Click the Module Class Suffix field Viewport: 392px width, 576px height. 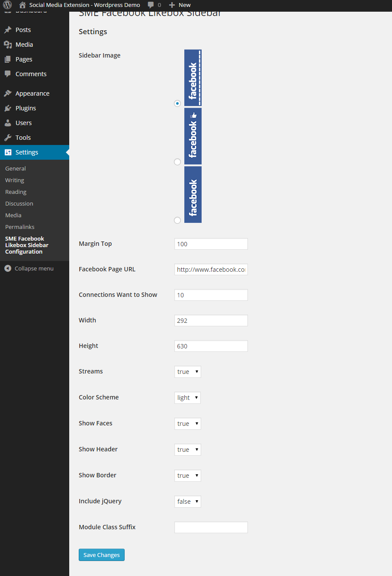point(211,528)
